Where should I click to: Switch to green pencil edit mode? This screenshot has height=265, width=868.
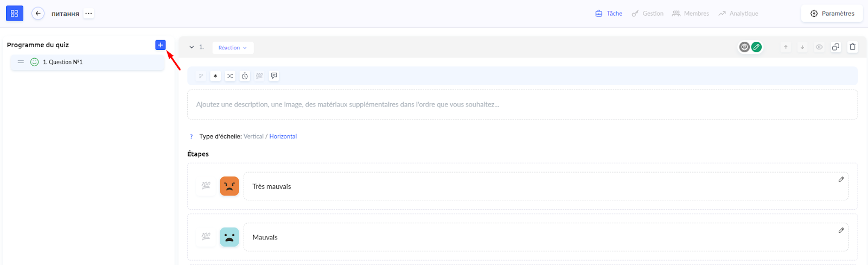(x=756, y=47)
